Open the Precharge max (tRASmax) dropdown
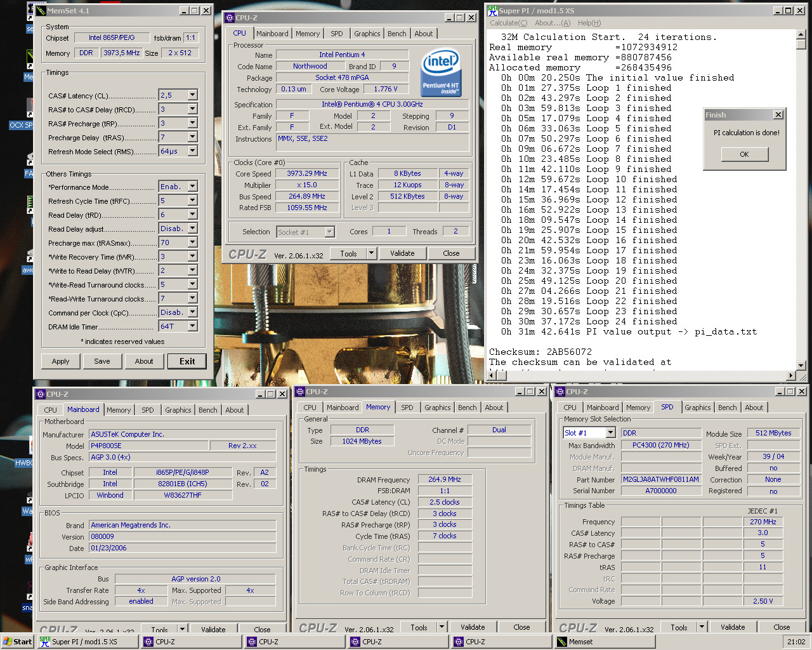This screenshot has height=650, width=812. click(192, 242)
